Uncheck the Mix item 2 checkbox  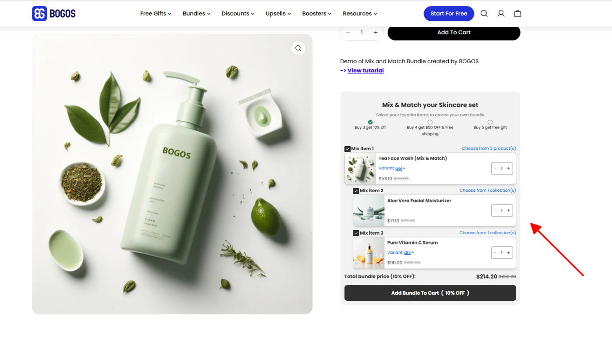(x=356, y=191)
